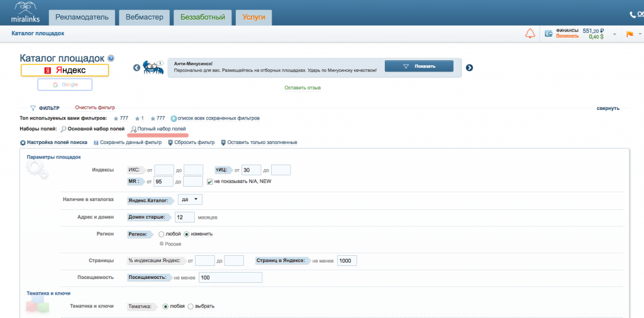Open the Вебмастер tab
The height and width of the screenshot is (318, 644).
(144, 17)
